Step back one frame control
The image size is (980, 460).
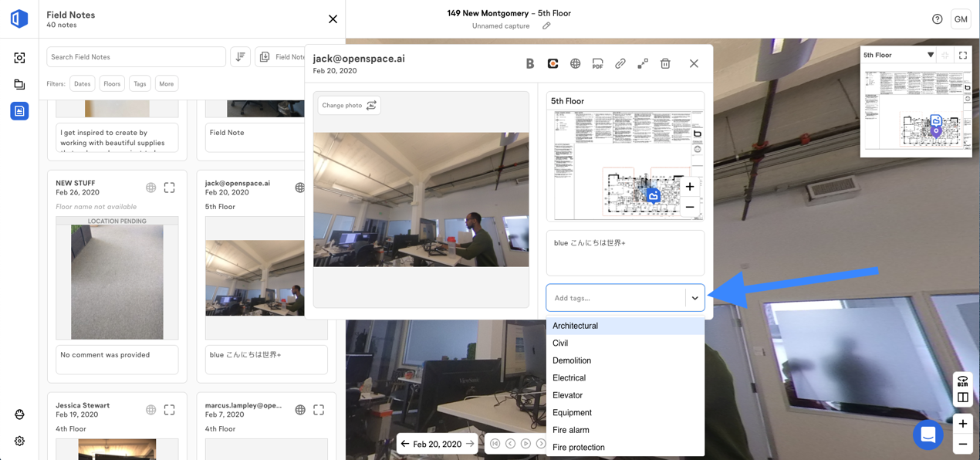[511, 444]
